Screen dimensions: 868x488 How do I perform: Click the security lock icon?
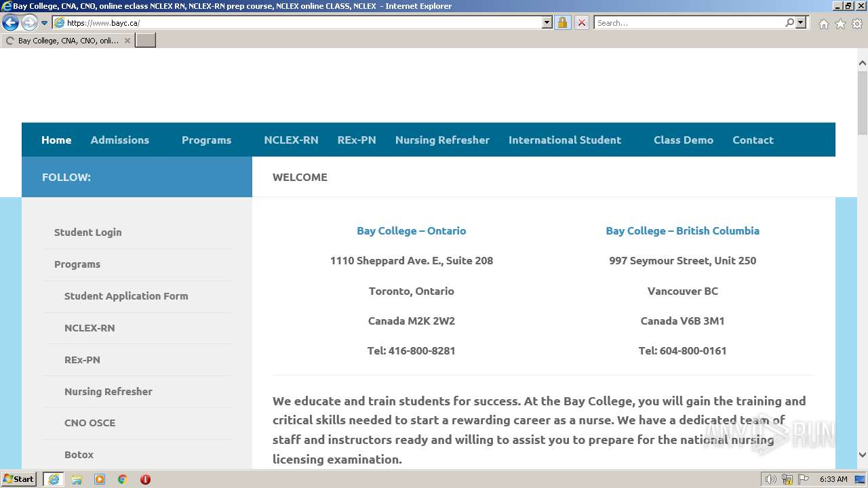tap(562, 22)
